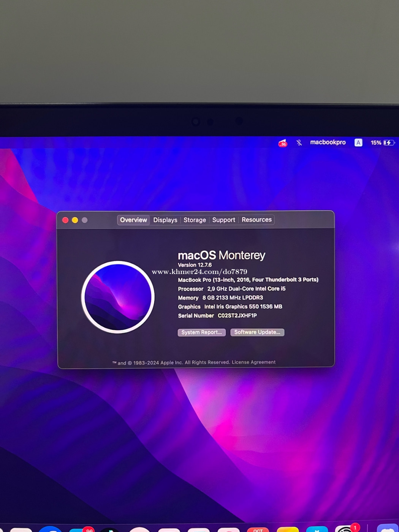This screenshot has width=399, height=532.
Task: Open the Dock app with 96 badge
Action: point(81,529)
